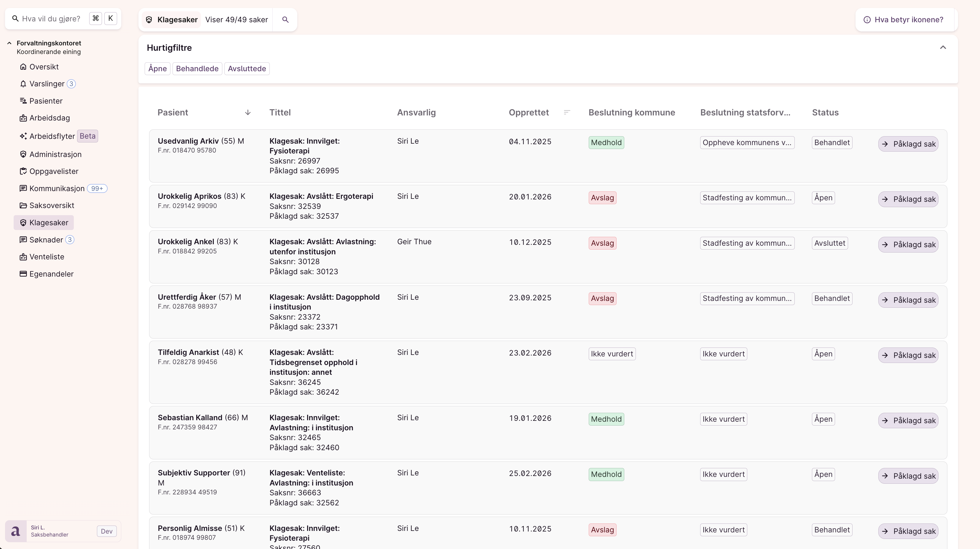
Task: Click the Egenandeler card icon
Action: click(23, 274)
